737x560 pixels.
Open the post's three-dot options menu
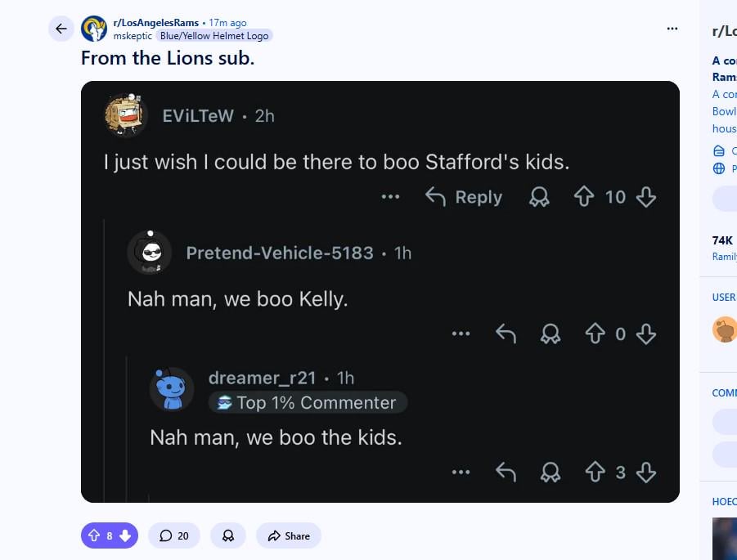pyautogui.click(x=672, y=28)
